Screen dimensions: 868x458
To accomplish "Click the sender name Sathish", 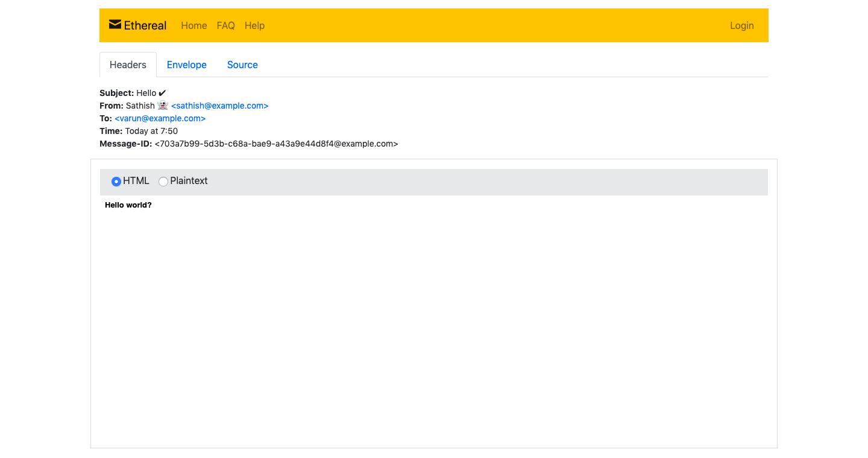I will pos(140,106).
